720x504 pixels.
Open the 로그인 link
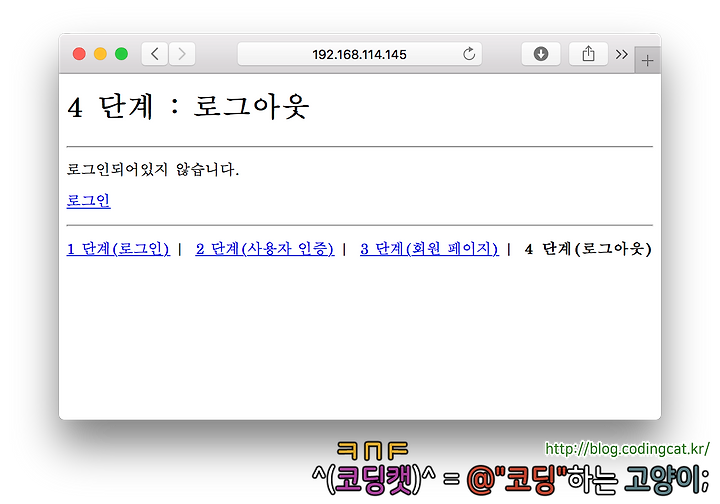coord(89,201)
